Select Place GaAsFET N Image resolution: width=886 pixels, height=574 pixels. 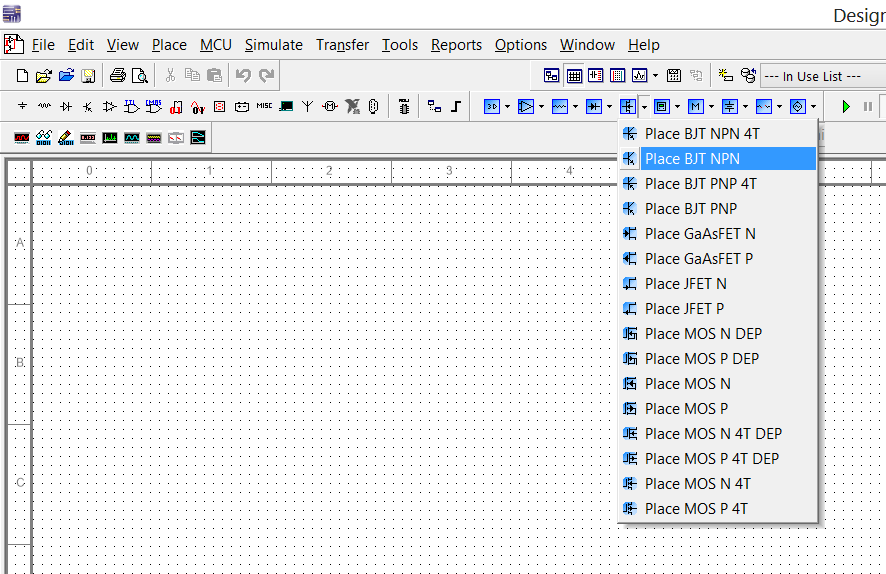click(x=718, y=233)
